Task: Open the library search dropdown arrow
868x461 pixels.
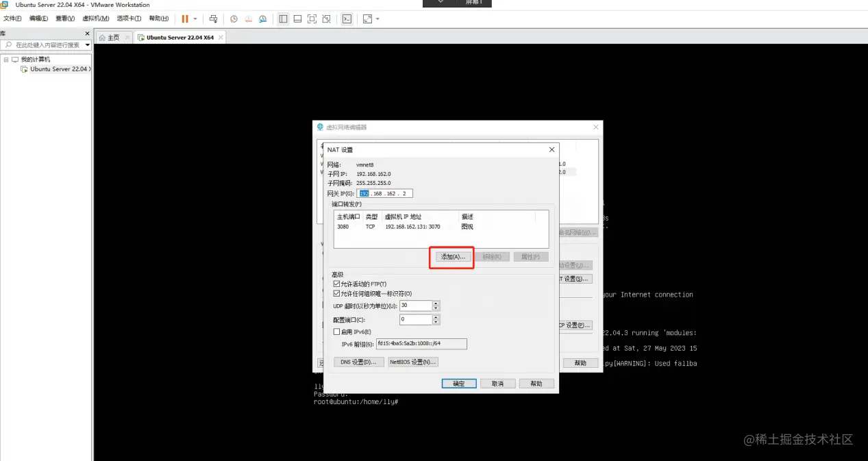Action: point(88,45)
